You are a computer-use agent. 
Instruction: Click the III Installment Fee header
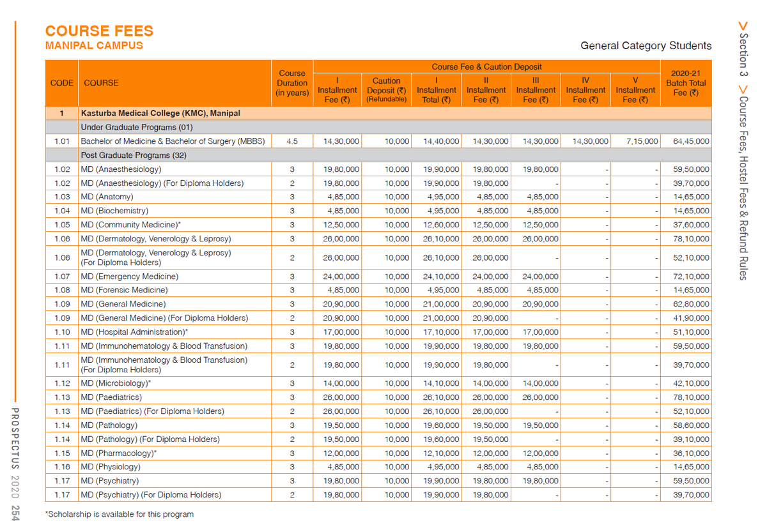pos(536,90)
